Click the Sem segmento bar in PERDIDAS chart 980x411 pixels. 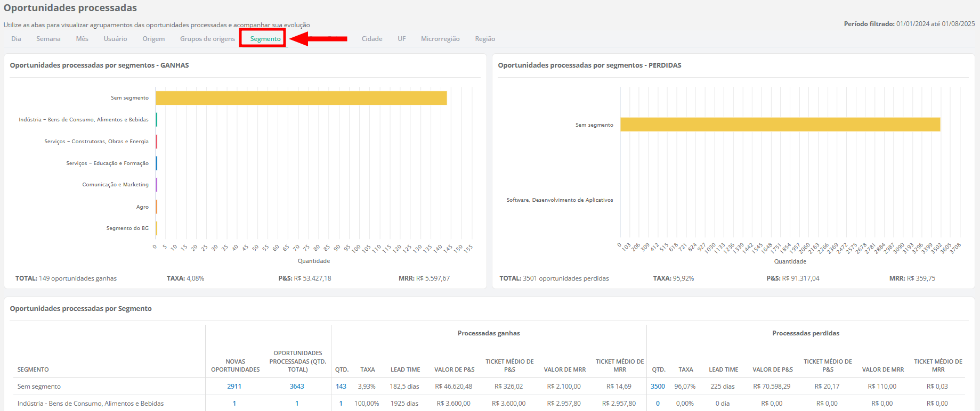pyautogui.click(x=780, y=125)
